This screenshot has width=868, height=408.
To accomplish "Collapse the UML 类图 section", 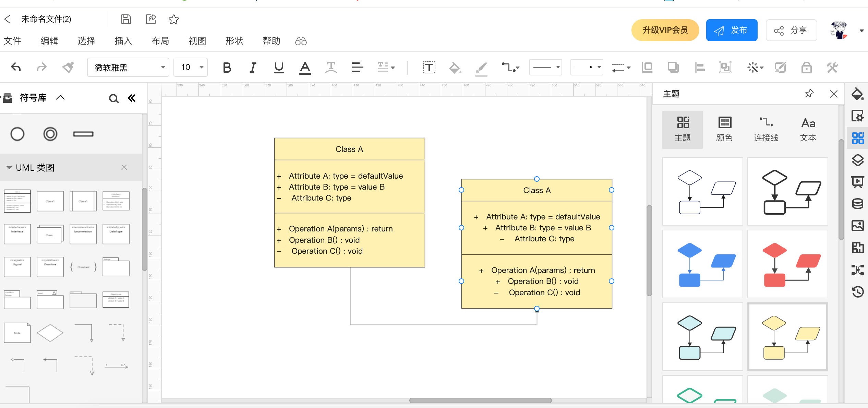I will click(x=9, y=168).
